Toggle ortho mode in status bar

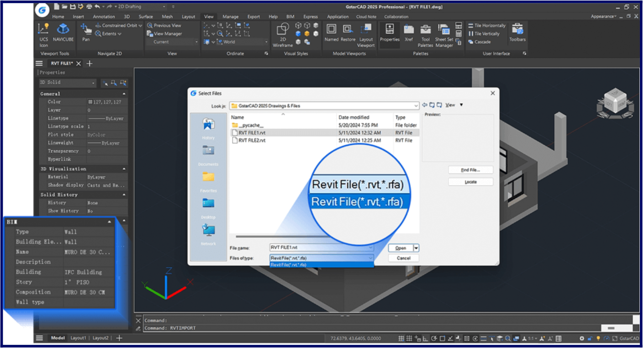pyautogui.click(x=426, y=338)
